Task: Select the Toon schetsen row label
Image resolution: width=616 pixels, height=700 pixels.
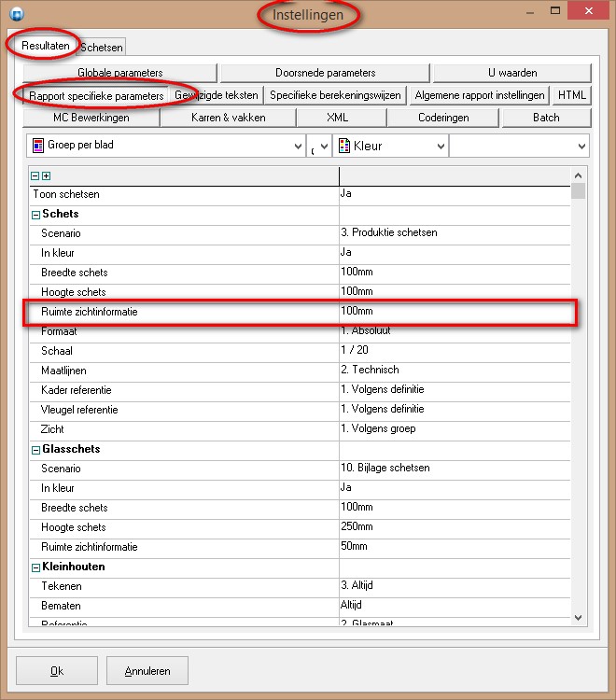Action: [66, 194]
